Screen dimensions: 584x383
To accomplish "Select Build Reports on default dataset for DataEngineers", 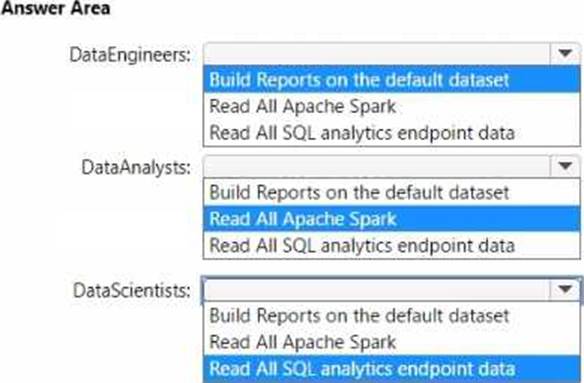I will click(392, 80).
